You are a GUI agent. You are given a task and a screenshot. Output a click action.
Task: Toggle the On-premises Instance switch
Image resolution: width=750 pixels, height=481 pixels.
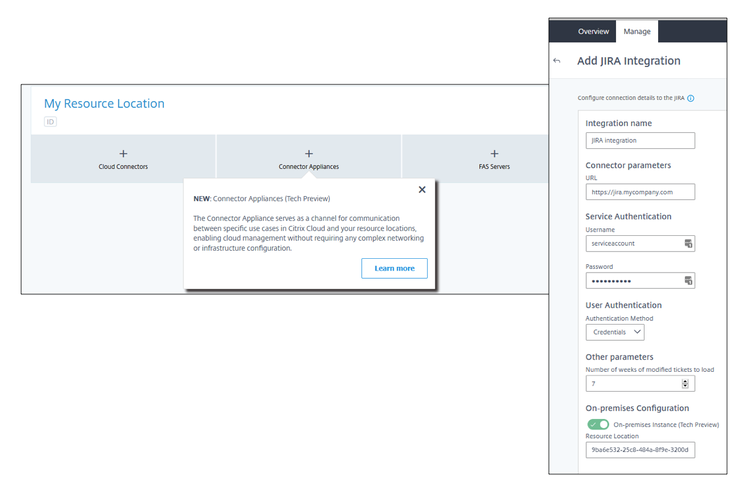coord(598,424)
